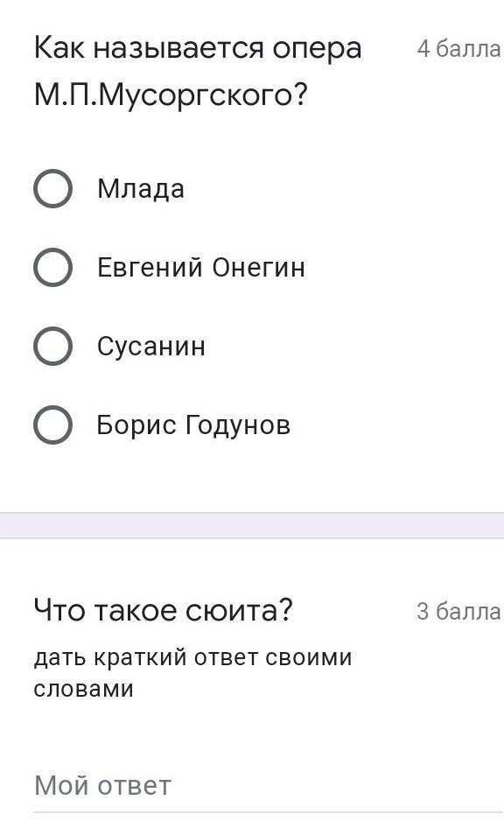504x828 pixels.
Task: Click the Что такое сюита? question title
Action: coord(163,610)
